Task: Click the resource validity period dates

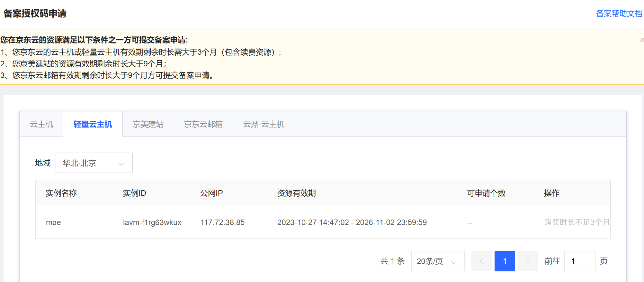Action: (352, 222)
